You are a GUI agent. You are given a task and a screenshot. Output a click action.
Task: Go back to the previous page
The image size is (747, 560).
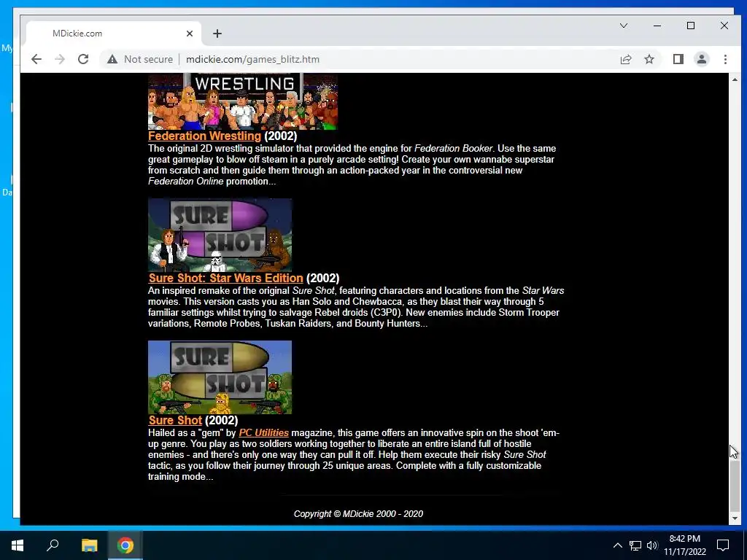[x=36, y=59]
